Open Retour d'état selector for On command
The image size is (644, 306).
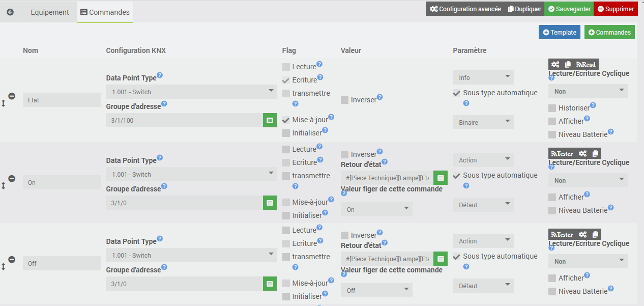click(x=441, y=178)
